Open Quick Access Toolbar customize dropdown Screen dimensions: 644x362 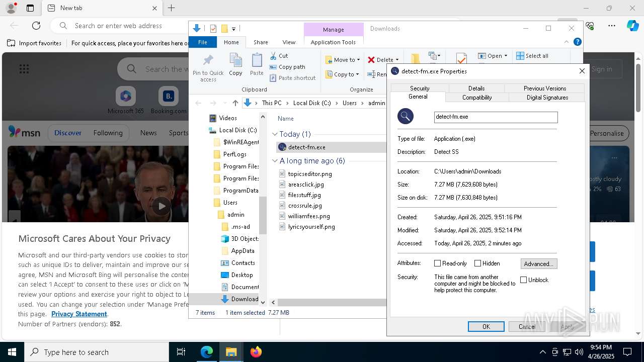[x=234, y=29]
